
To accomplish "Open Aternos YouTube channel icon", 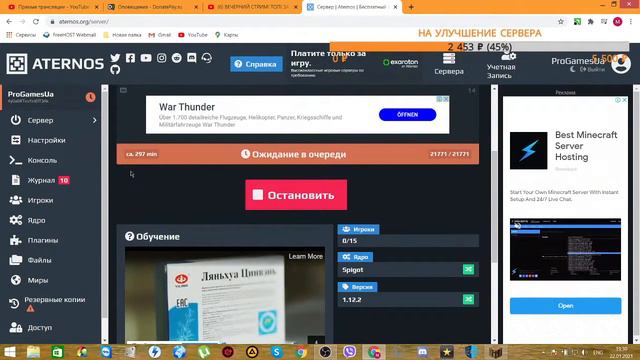I will [x=146, y=58].
